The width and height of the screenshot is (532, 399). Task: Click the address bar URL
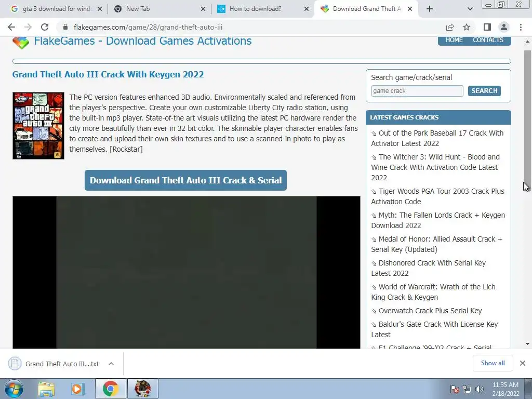(x=148, y=27)
